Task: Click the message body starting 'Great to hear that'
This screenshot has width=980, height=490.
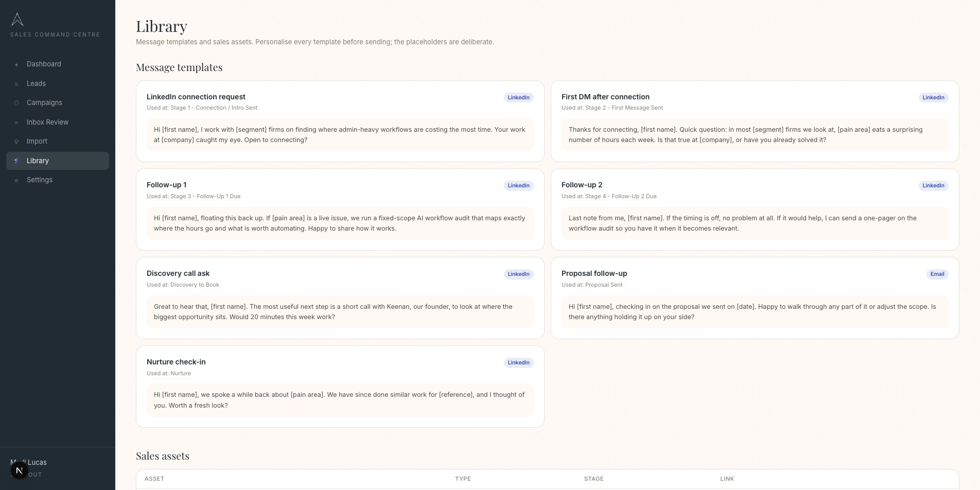Action: (340, 312)
